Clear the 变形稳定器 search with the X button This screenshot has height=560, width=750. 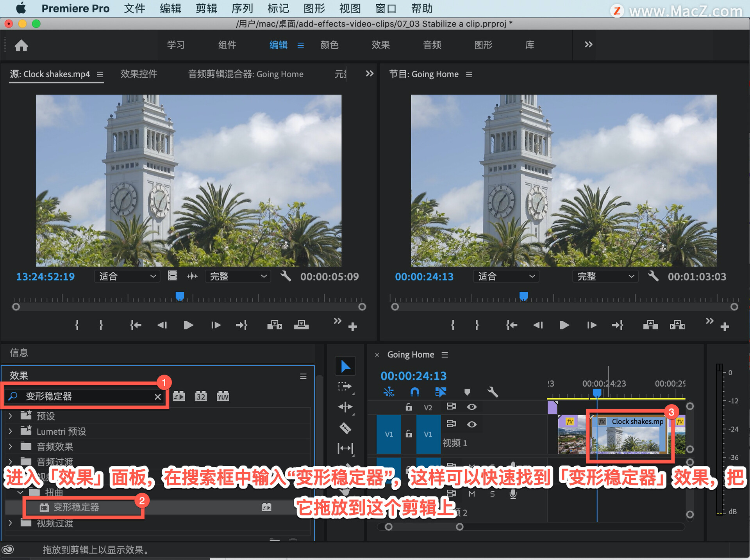click(158, 397)
